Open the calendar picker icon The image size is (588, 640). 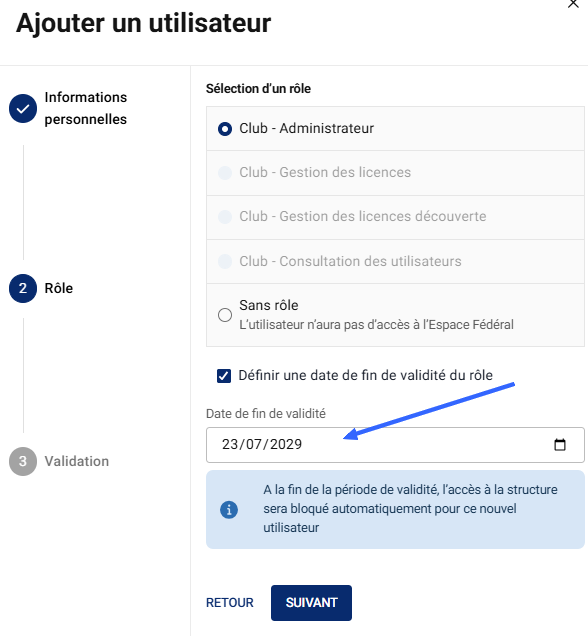click(559, 444)
